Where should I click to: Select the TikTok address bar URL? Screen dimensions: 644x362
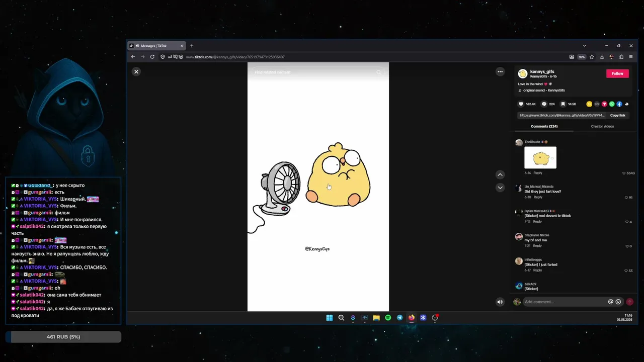point(235,57)
